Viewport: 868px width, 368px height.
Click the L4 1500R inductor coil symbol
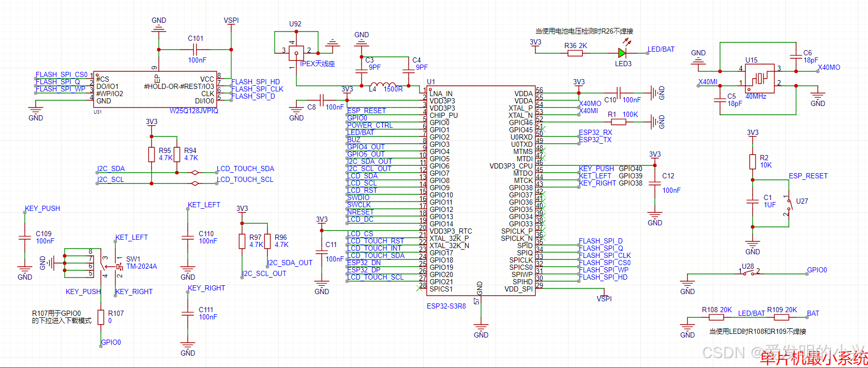tap(383, 85)
